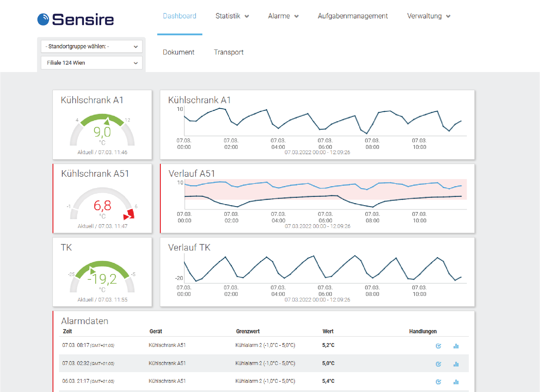This screenshot has height=392, width=540.
Task: Open the Filiale 124 Wien dropdown
Action: click(x=91, y=63)
